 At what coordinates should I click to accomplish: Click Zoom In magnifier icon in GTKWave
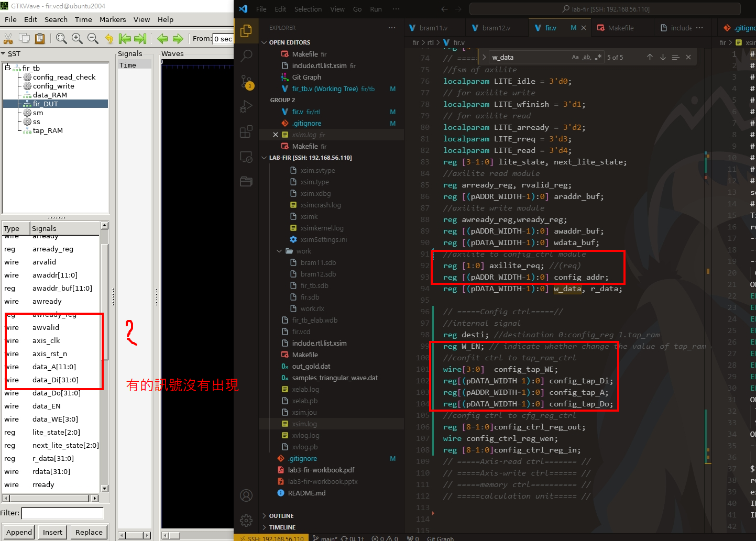(77, 38)
